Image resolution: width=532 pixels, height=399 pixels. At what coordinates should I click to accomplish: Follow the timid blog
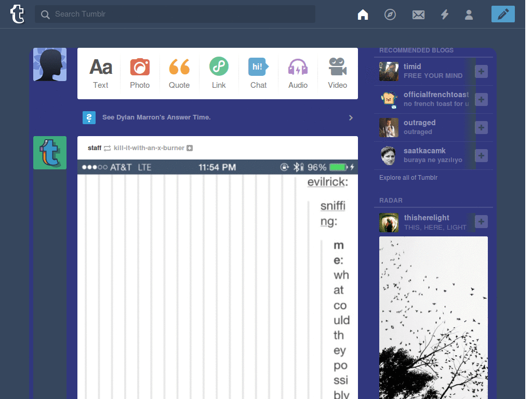[481, 71]
